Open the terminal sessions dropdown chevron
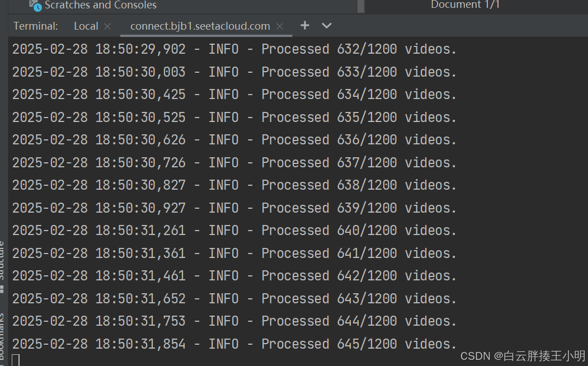The image size is (588, 366). pos(326,25)
